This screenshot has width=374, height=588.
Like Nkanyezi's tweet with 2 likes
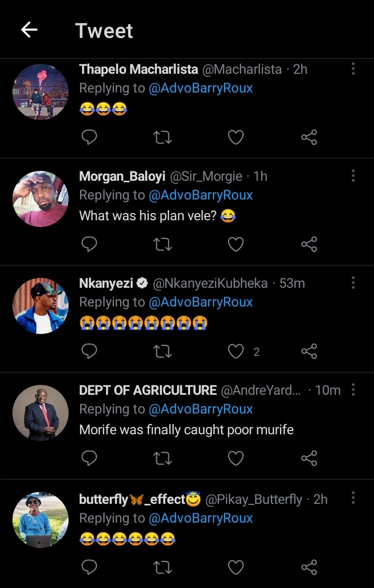[x=236, y=352]
